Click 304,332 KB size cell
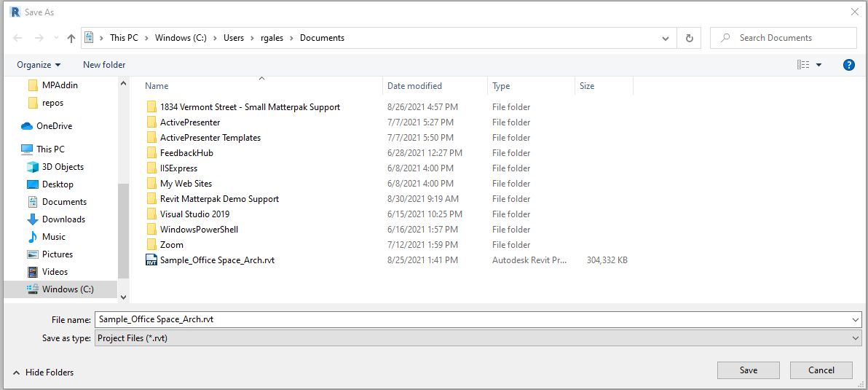This screenshot has height=390, width=868. (x=607, y=260)
